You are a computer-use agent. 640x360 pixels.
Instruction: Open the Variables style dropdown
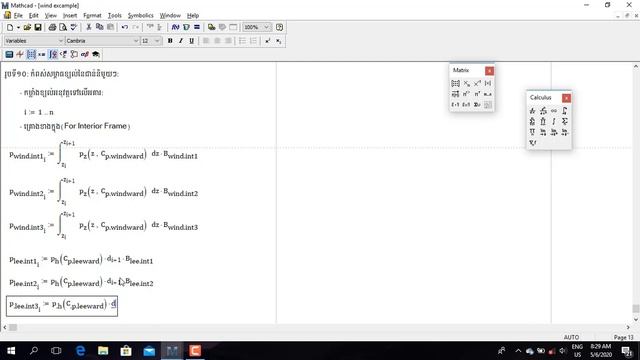point(61,41)
